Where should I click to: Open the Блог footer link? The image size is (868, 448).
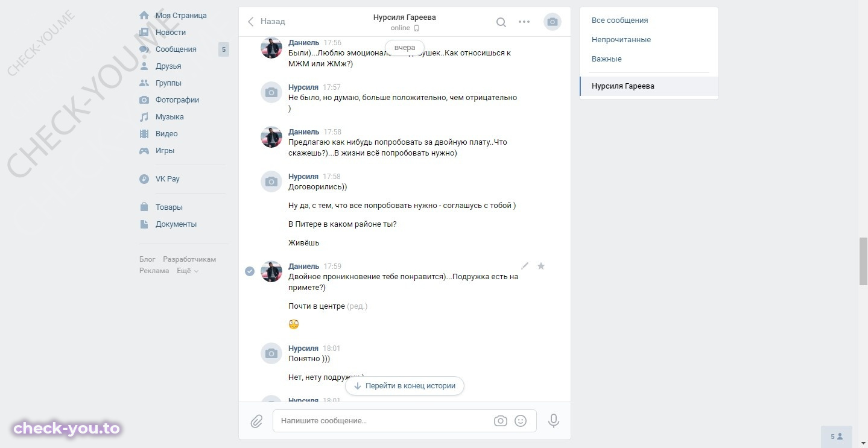(x=147, y=259)
